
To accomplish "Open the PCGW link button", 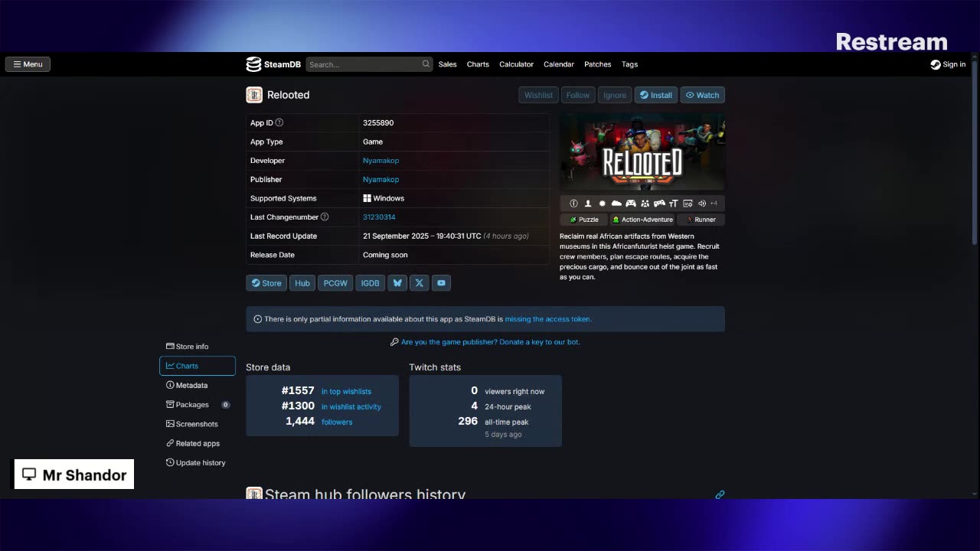I will click(335, 283).
